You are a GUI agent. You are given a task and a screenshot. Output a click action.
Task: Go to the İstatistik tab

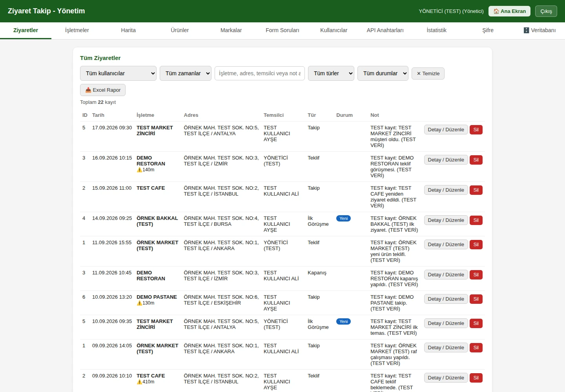pos(437,30)
